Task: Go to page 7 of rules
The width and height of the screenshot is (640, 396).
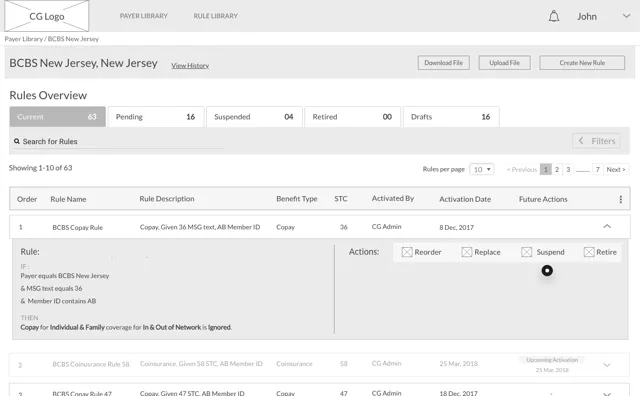Action: point(598,169)
